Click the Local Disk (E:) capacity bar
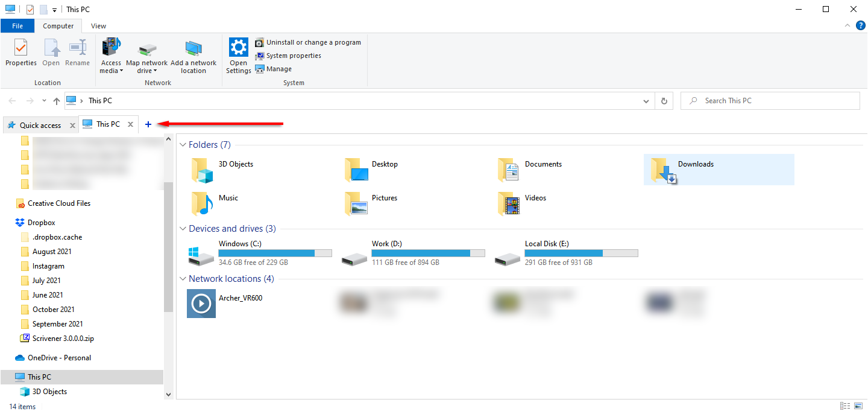Image resolution: width=868 pixels, height=414 pixels. click(581, 253)
